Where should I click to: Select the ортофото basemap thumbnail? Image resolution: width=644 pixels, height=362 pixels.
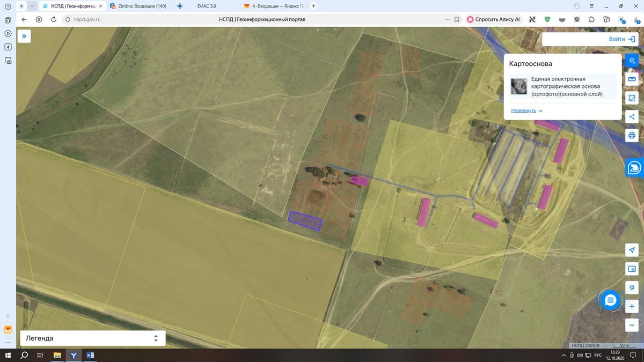pos(519,86)
